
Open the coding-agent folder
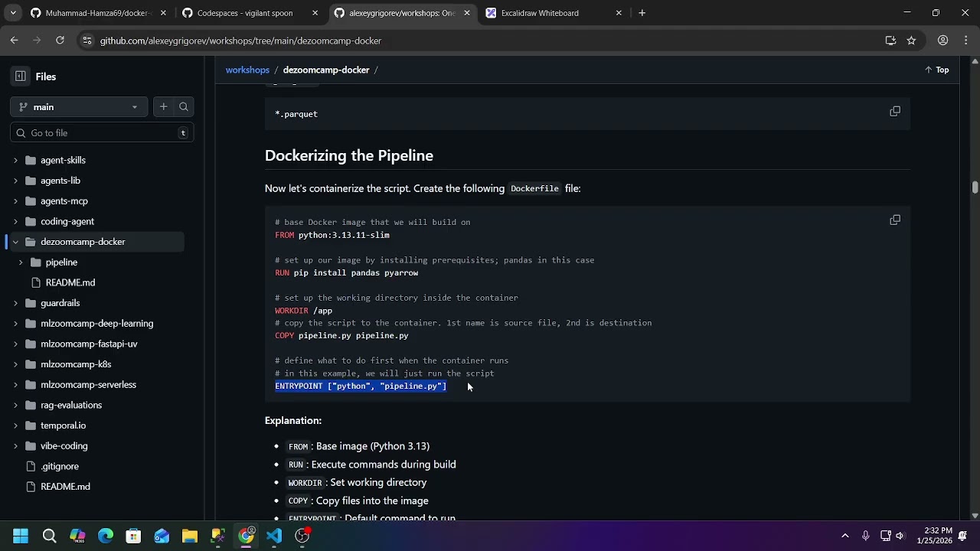coord(67,222)
